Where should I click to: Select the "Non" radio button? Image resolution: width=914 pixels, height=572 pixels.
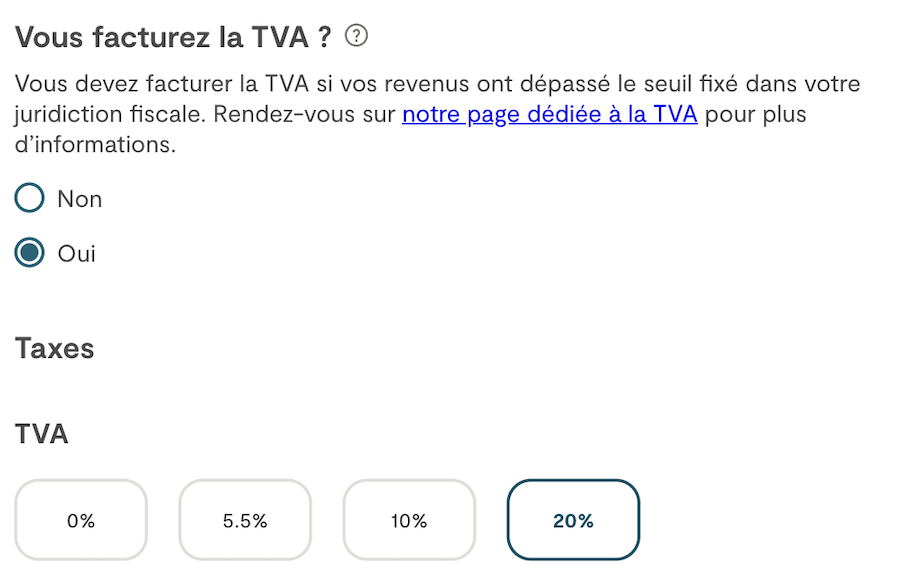(30, 199)
